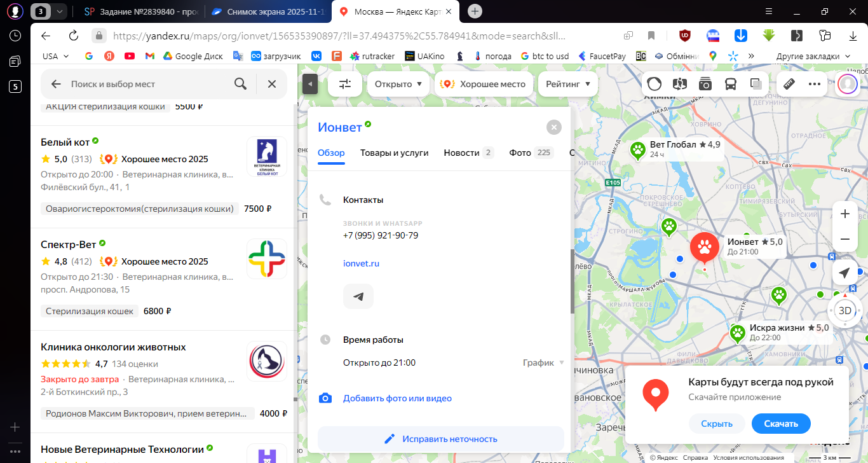868x463 pixels.
Task: Click the Спектр-Вет cross logo thumbnail
Action: 267,259
